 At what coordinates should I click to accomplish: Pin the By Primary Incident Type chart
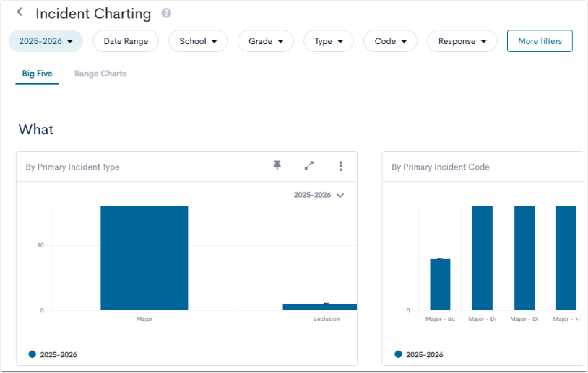coord(277,165)
